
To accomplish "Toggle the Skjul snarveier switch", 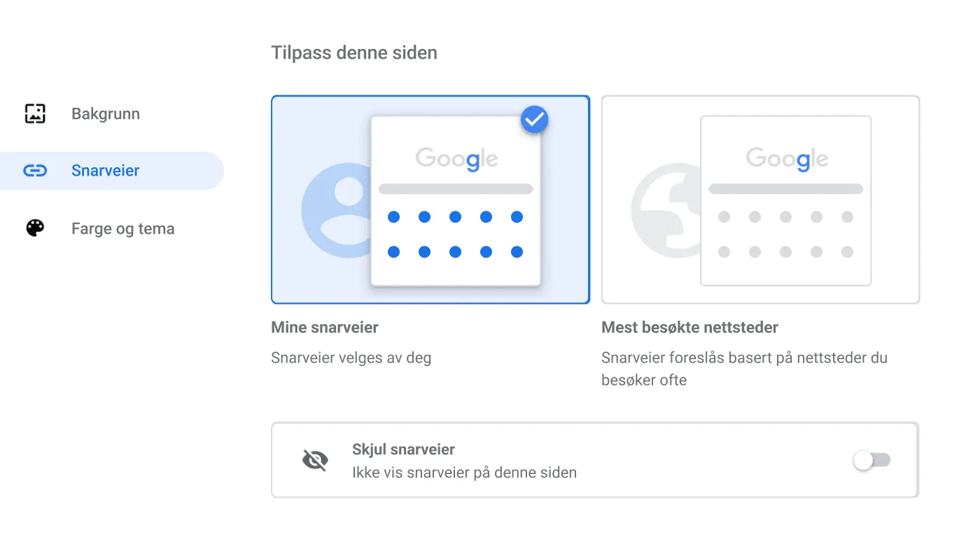I will click(871, 460).
